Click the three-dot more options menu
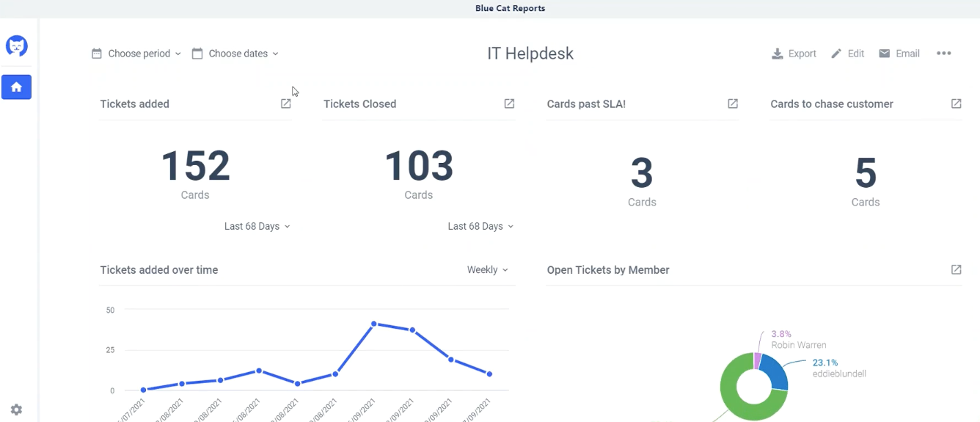Image resolution: width=980 pixels, height=422 pixels. (x=944, y=54)
